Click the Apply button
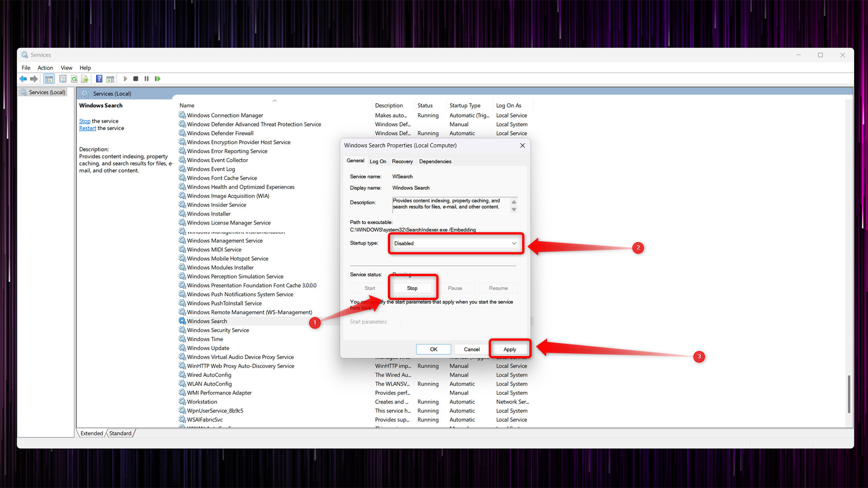The image size is (868, 488). (x=509, y=349)
